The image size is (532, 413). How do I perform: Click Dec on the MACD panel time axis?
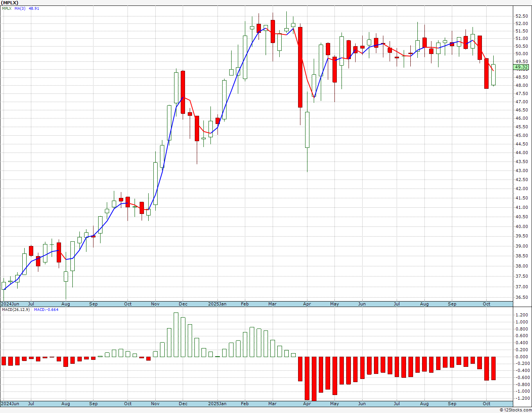[x=183, y=404]
